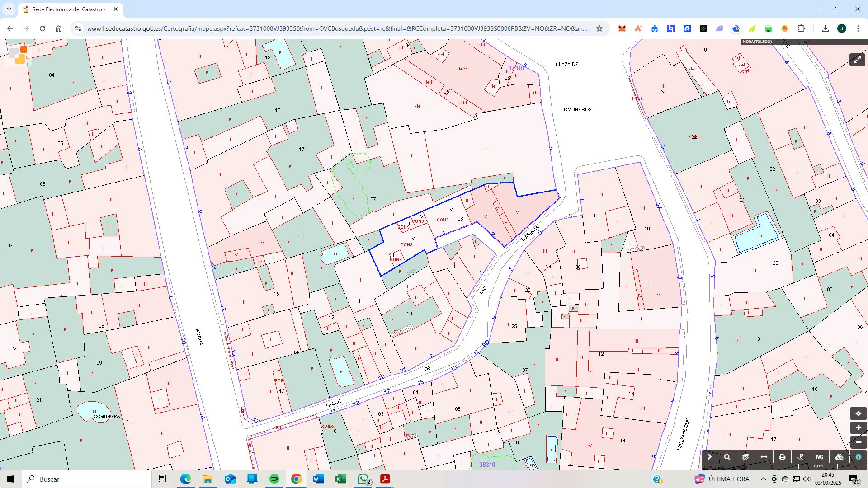Open Excel from the taskbar
868x488 pixels.
(341, 479)
